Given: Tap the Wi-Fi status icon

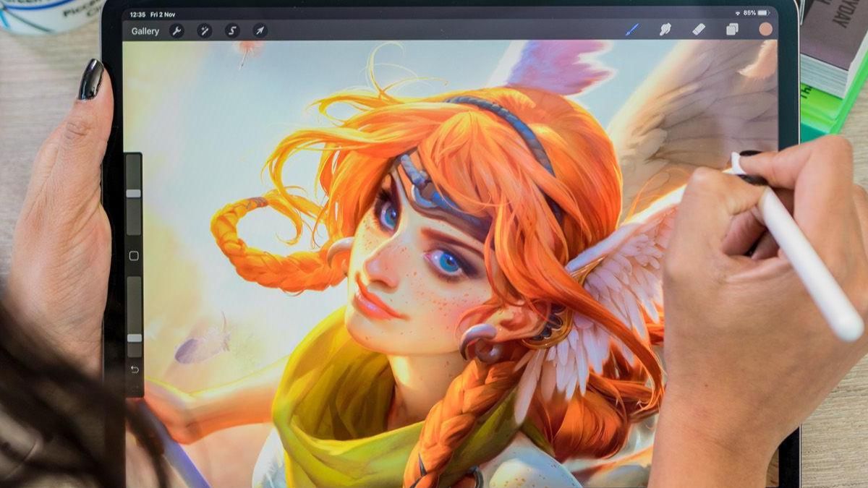Looking at the screenshot, I should point(738,12).
